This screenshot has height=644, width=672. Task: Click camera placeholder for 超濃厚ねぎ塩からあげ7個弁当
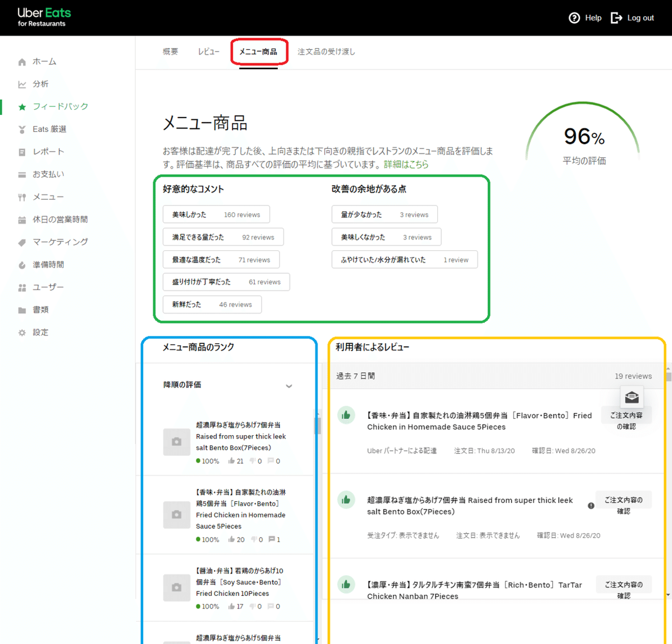[x=176, y=442]
